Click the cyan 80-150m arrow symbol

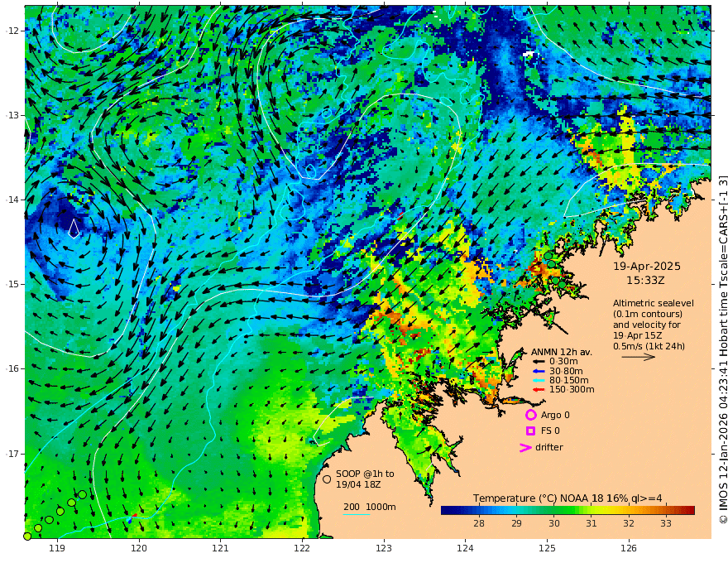[x=538, y=381]
